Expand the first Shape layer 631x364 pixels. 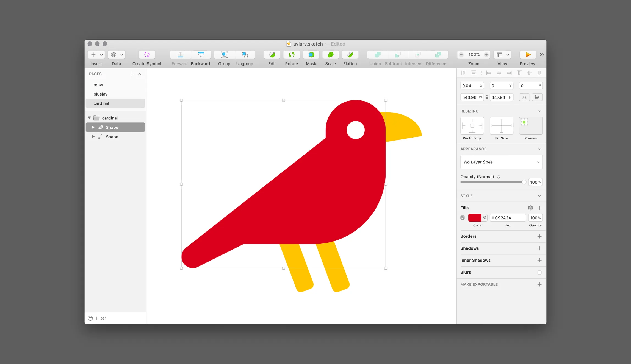(x=93, y=127)
